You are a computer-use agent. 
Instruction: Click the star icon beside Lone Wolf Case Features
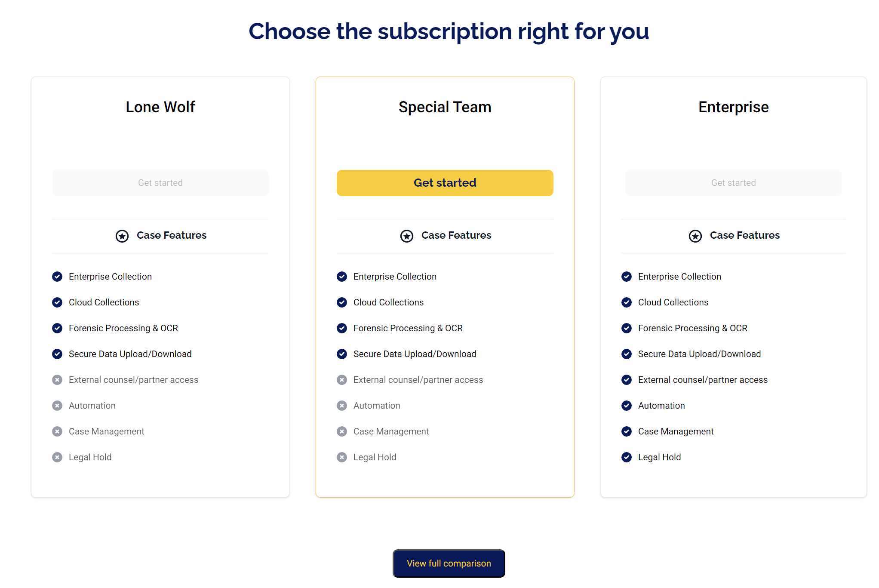tap(122, 236)
